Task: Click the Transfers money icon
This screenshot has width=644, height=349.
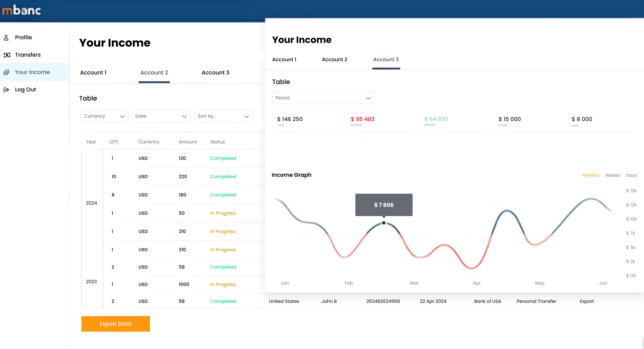Action: (7, 55)
